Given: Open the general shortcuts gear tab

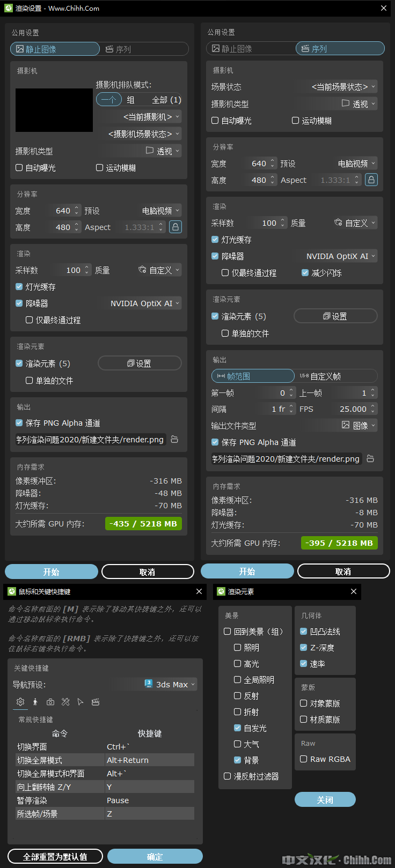Looking at the screenshot, I should 20,702.
